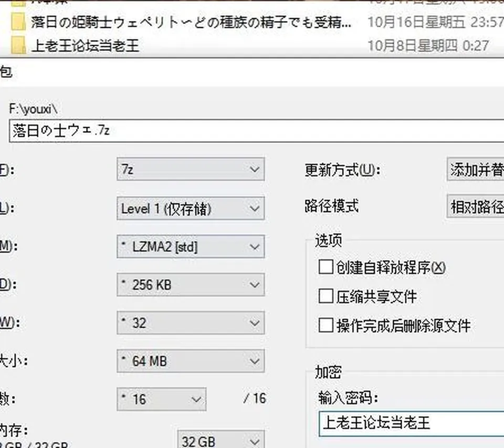Click the folder icon beside 上老王论坛当老王
504x448 pixels.
18,45
